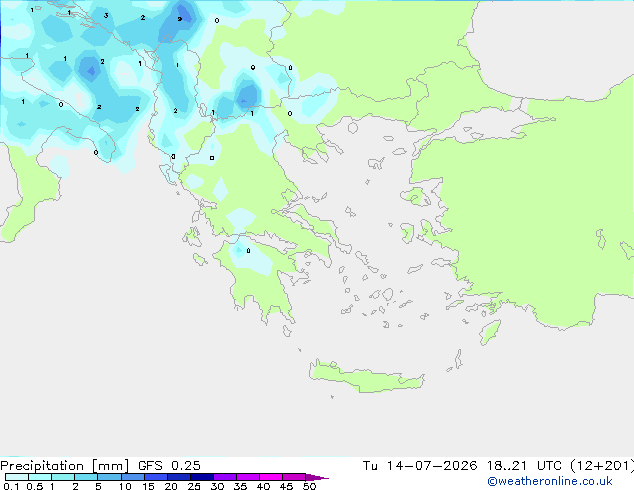Click the 2–5 mm legend color box
634x490 pixels.
click(x=86, y=477)
